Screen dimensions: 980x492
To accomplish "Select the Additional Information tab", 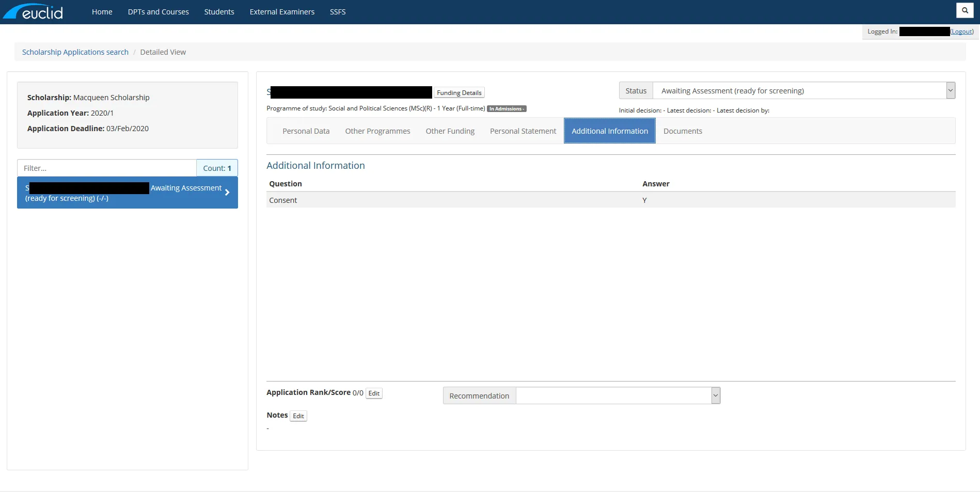I will pos(609,131).
